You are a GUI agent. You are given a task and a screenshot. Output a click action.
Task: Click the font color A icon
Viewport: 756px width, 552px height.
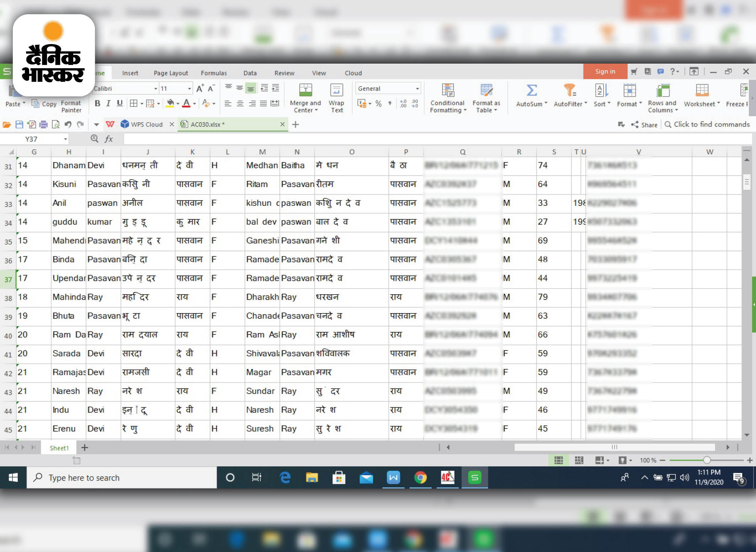pyautogui.click(x=186, y=103)
